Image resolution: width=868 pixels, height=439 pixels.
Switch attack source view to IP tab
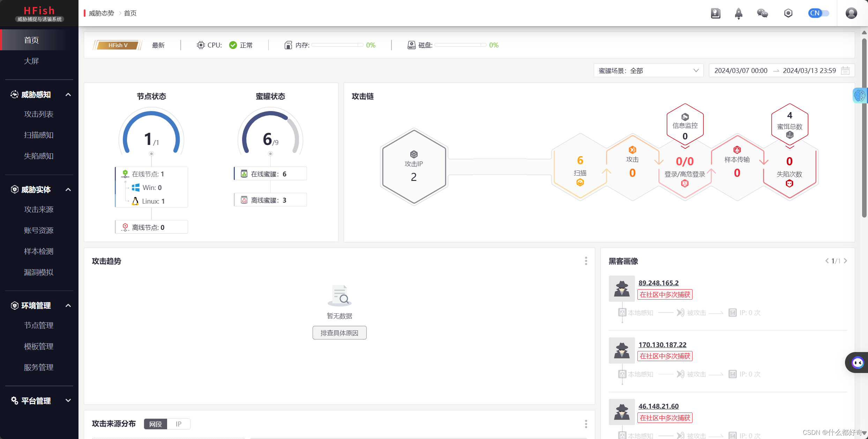[x=179, y=424]
